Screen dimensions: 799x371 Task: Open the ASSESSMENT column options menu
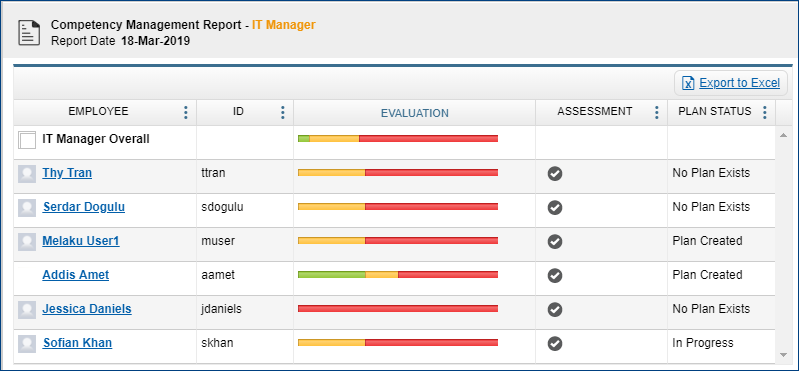pyautogui.click(x=657, y=113)
